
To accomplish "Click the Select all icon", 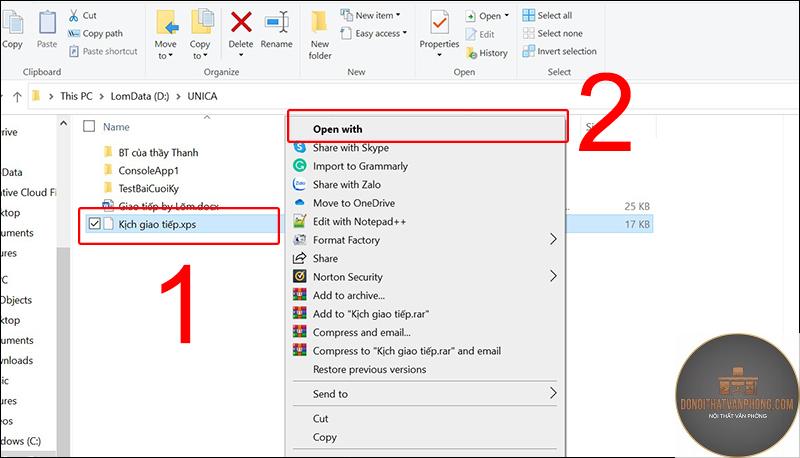I will tap(529, 15).
